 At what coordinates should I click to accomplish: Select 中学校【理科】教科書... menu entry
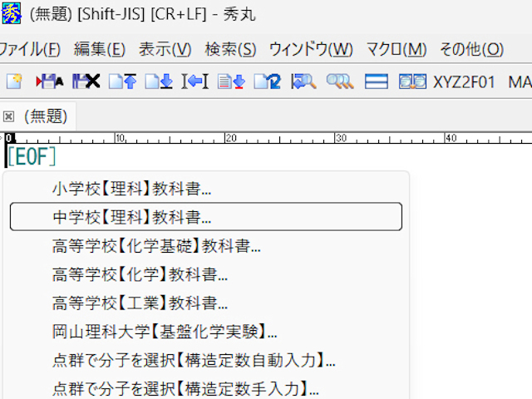pyautogui.click(x=131, y=217)
